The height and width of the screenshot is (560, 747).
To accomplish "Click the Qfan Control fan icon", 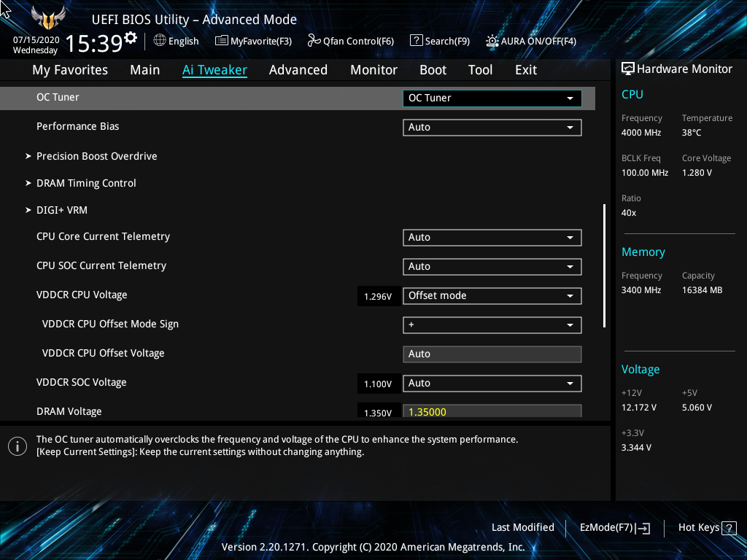I will (x=314, y=41).
